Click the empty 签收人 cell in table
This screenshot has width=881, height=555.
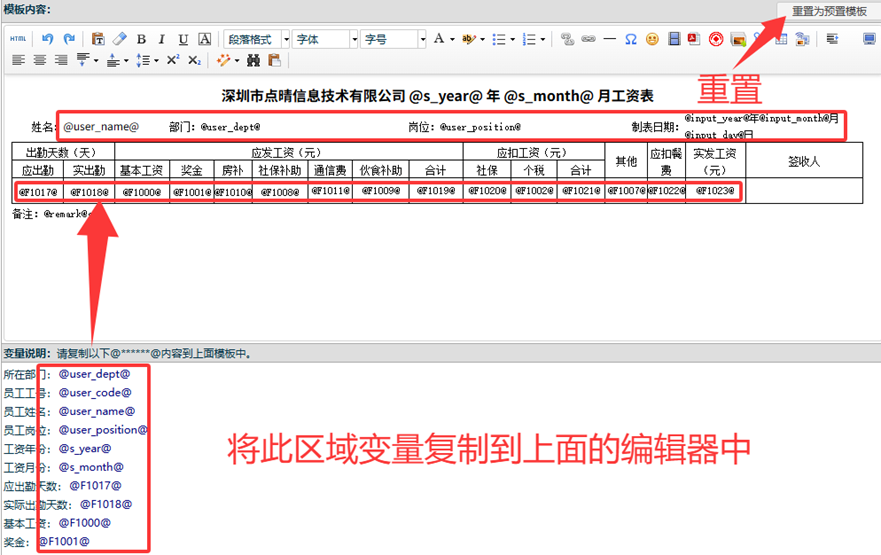coord(803,190)
